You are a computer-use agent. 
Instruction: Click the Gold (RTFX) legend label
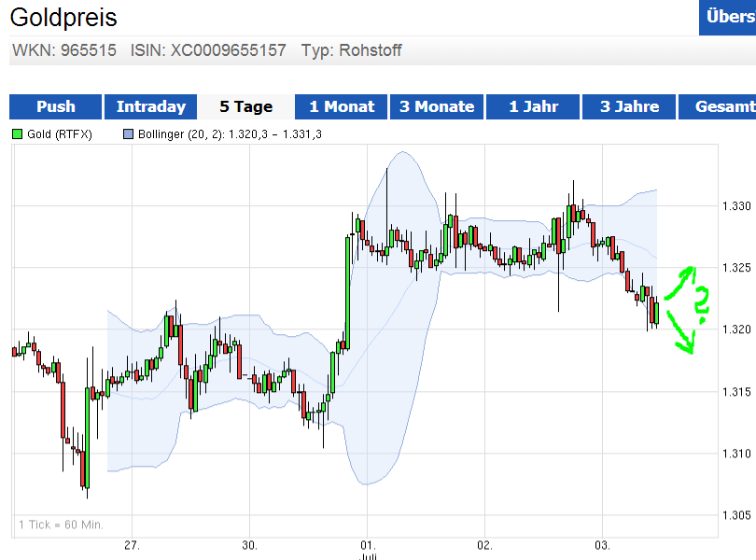point(60,134)
